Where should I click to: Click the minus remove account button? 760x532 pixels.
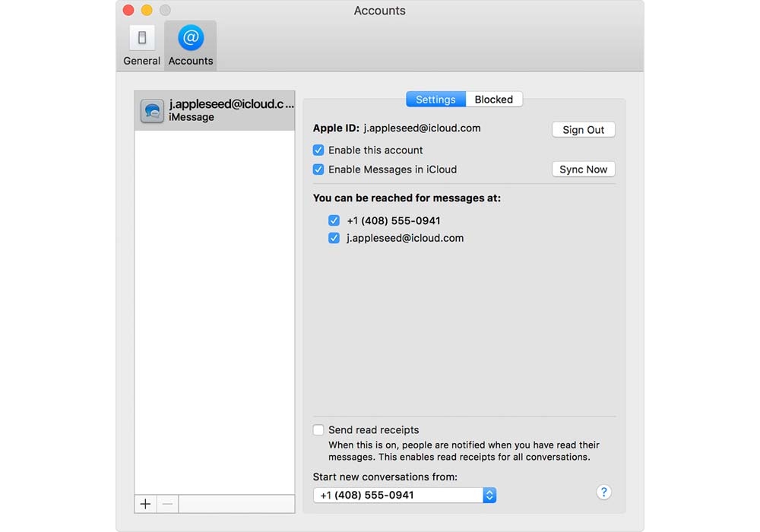pos(168,504)
